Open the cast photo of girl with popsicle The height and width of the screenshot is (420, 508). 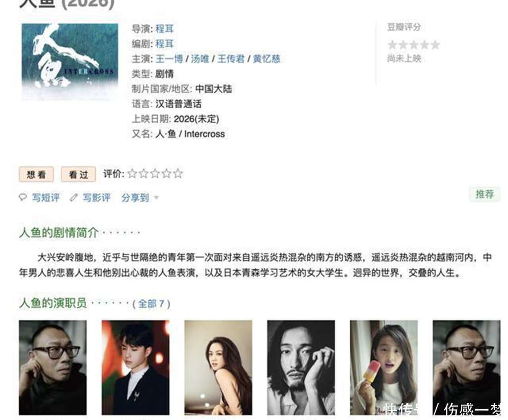[x=383, y=367]
